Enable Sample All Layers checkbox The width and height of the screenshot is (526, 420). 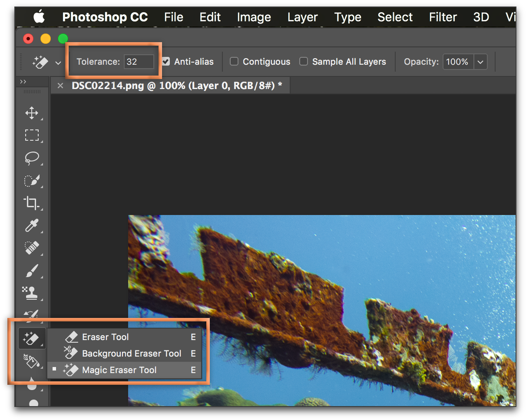304,62
